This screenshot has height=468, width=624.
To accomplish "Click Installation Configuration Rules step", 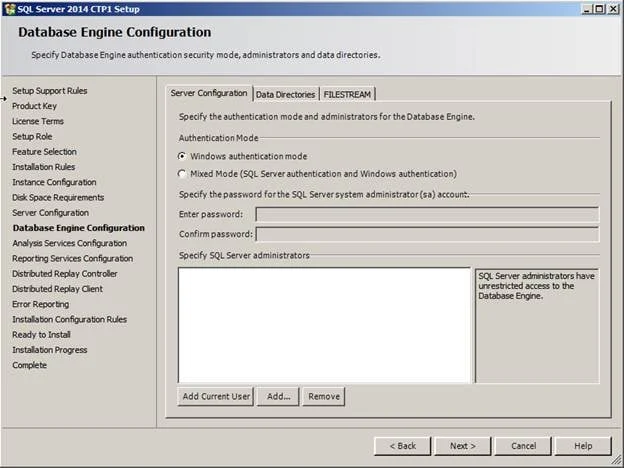I will coord(70,320).
